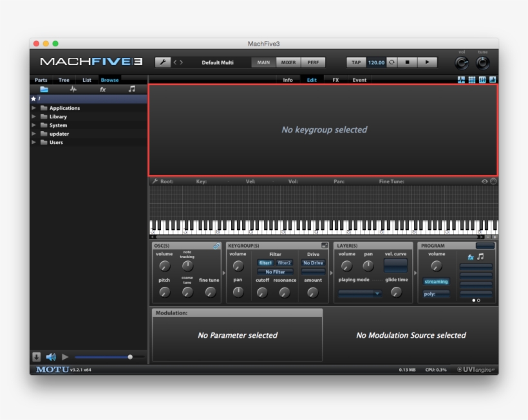The height and width of the screenshot is (420, 528).
Task: Expand the updater folder
Action: click(x=33, y=134)
